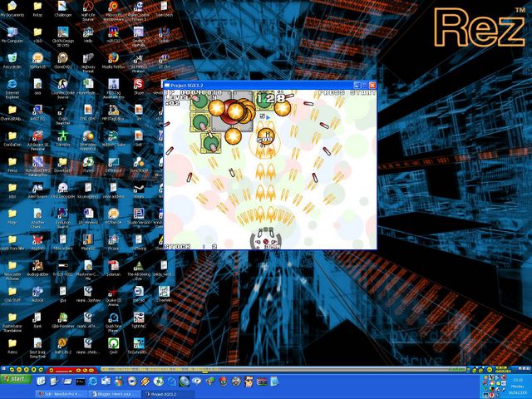Launch Half-Life 2 desktop shortcut
Viewport: 532px width, 399px height.
(x=63, y=346)
